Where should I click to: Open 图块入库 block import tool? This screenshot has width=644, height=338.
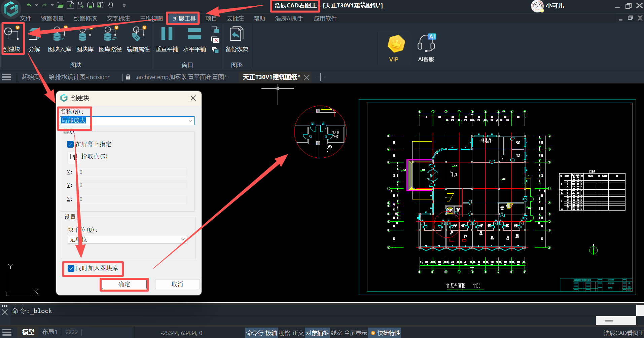60,38
